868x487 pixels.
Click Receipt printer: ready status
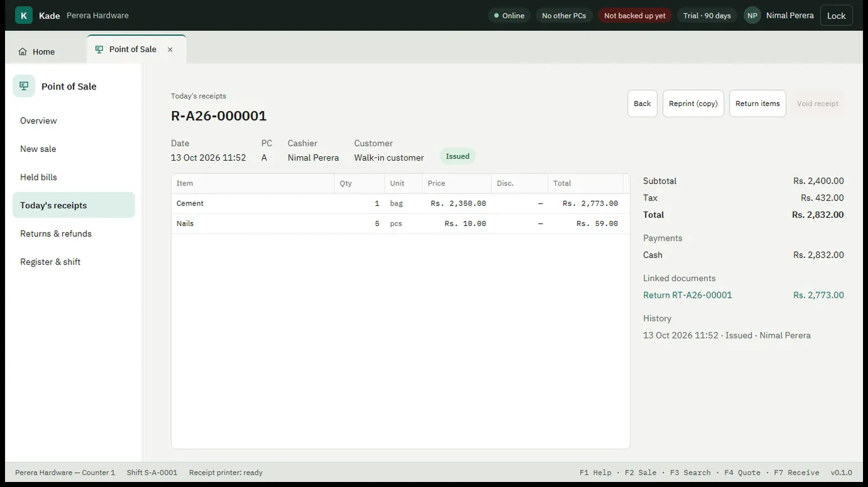pyautogui.click(x=226, y=472)
